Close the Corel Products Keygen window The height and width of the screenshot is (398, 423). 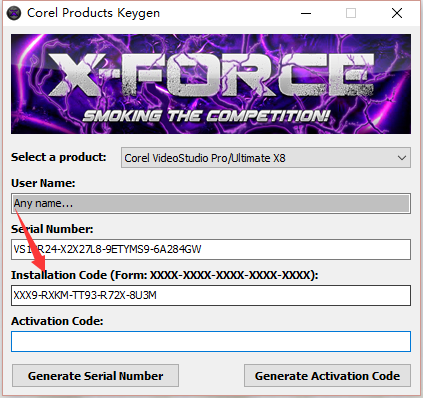pos(397,13)
